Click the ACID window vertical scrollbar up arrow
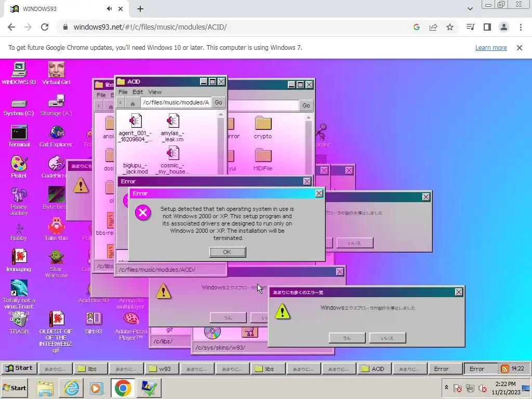The height and width of the screenshot is (399, 532). tap(220, 115)
